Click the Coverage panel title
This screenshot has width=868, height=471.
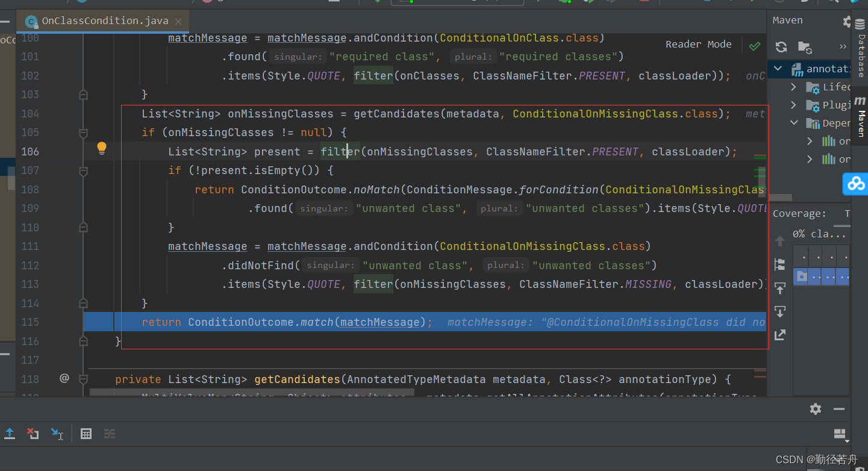coord(800,214)
